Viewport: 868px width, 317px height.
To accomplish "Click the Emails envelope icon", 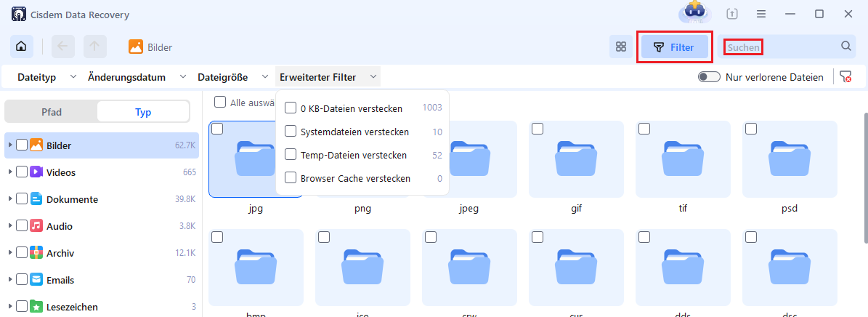I will click(x=36, y=280).
